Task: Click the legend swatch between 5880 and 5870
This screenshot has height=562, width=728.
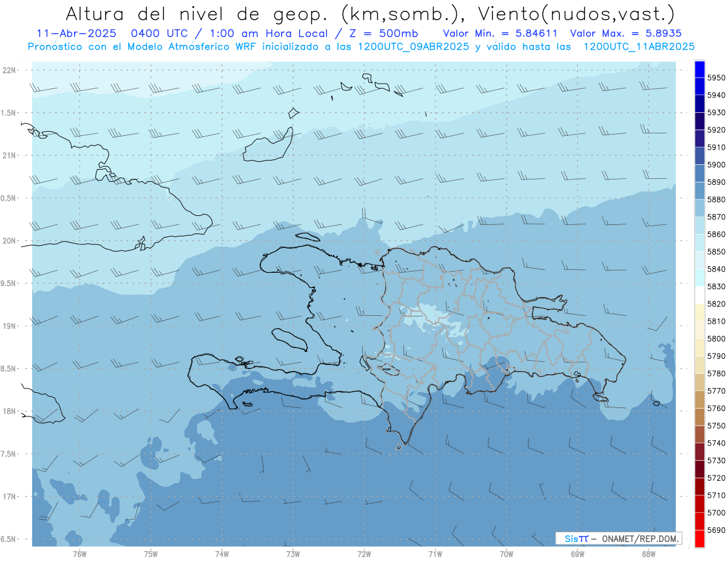Action: (x=699, y=208)
